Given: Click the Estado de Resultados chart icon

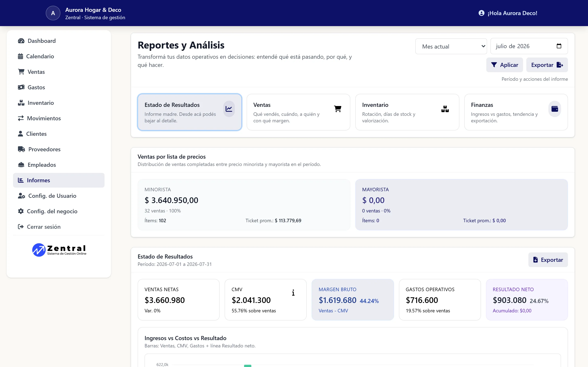Looking at the screenshot, I should [x=229, y=109].
